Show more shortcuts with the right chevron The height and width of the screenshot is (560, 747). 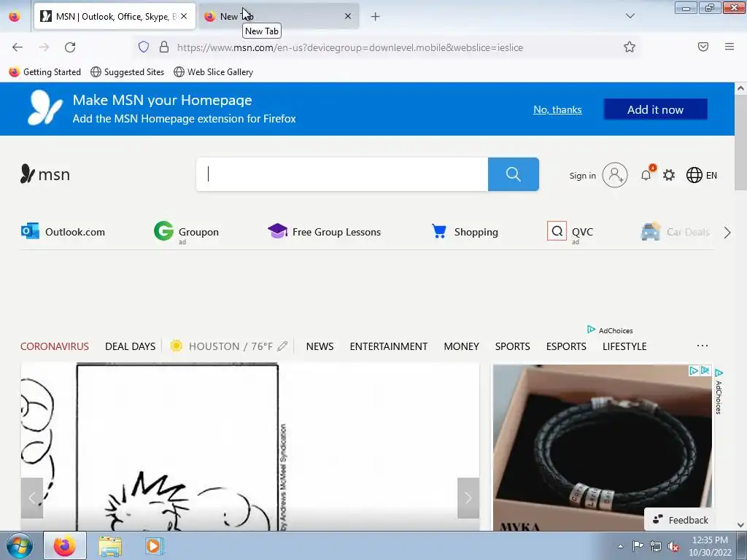coord(727,233)
